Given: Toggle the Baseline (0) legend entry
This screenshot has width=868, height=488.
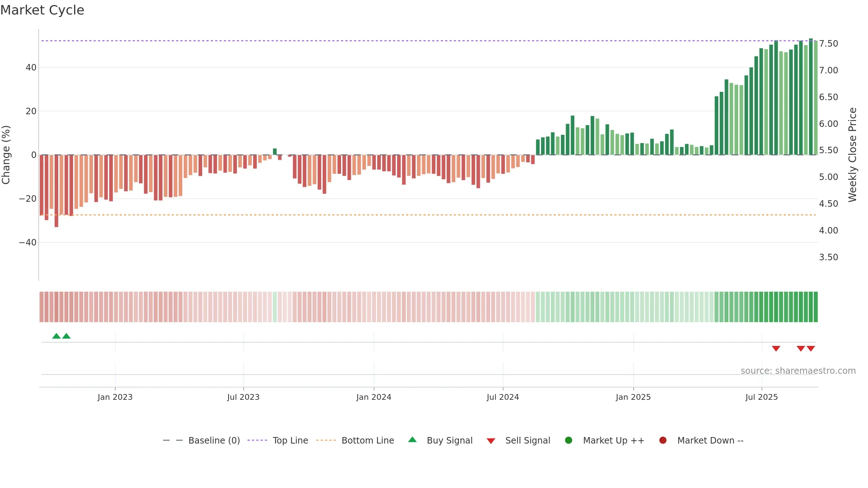Looking at the screenshot, I should (201, 440).
